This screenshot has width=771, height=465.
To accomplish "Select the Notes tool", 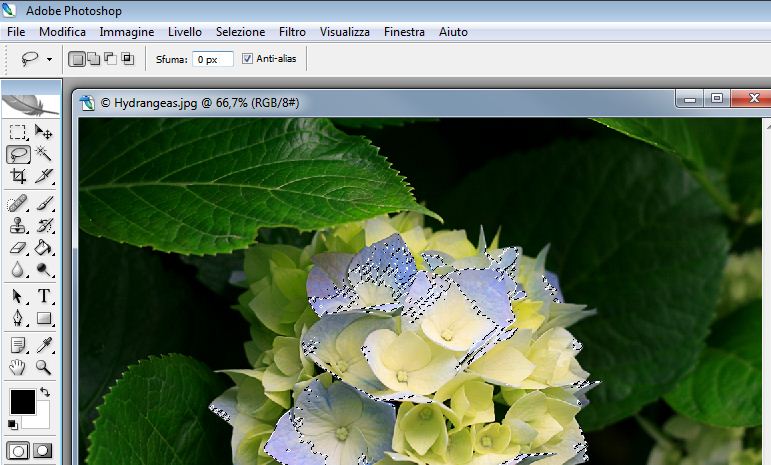I will [x=18, y=346].
